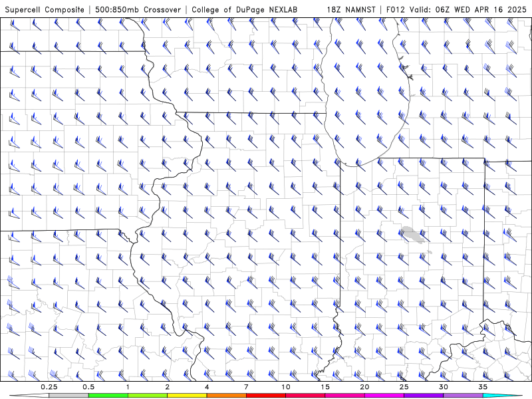Image resolution: width=532 pixels, height=399 pixels.
Task: Select the yellow-green 1–2 color segment
Action: [x=148, y=396]
